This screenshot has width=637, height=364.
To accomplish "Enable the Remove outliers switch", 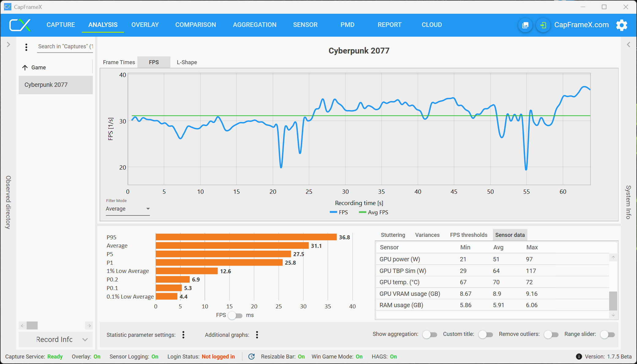I will pyautogui.click(x=551, y=335).
